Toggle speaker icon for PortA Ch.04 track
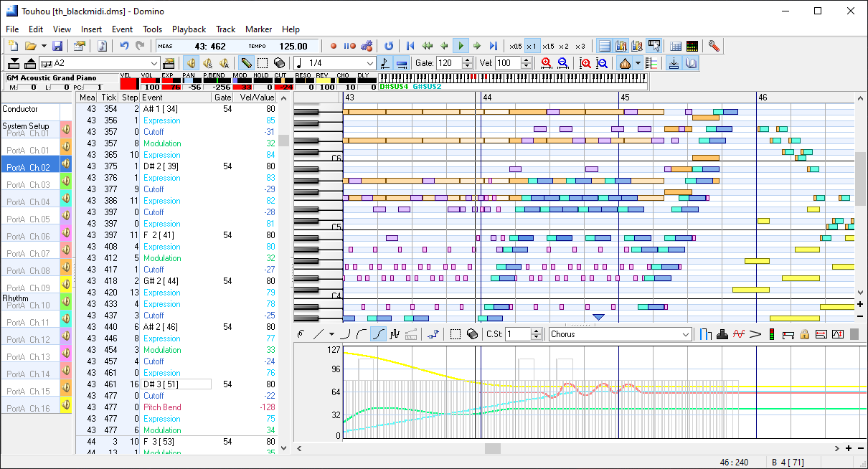Screen dimensions: 868x469 66,199
